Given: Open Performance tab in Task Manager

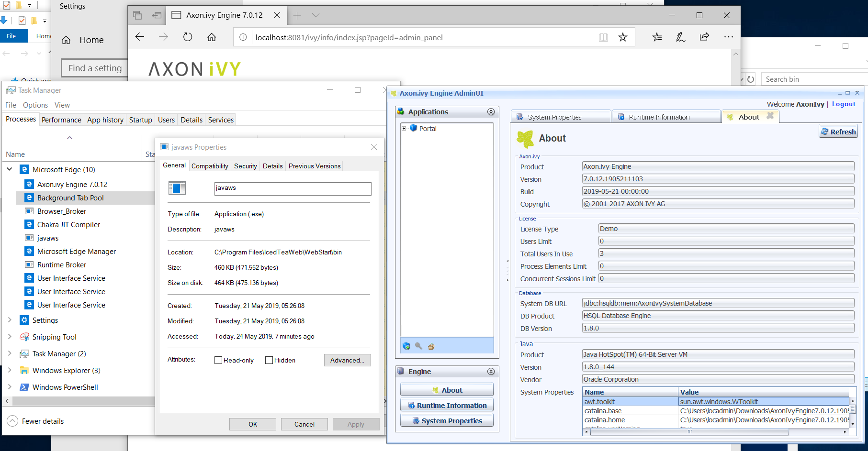Looking at the screenshot, I should (x=61, y=120).
